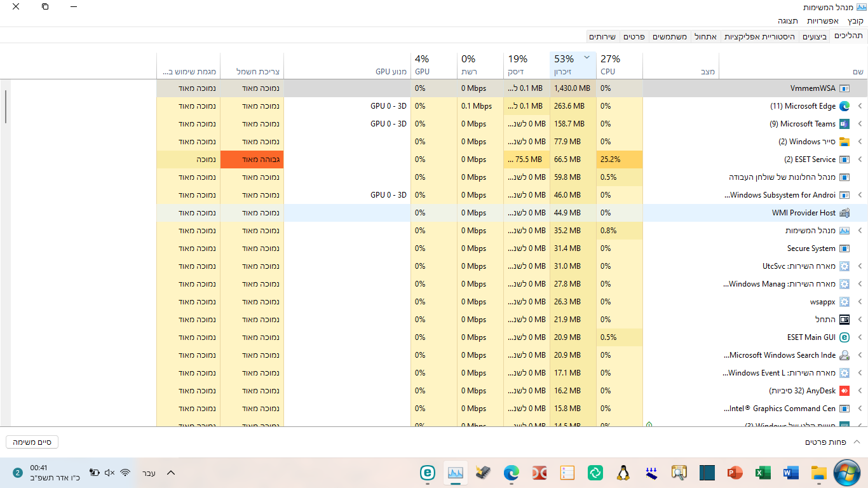The image size is (868, 488).
Task: Switch to the ביצועים tab
Action: click(815, 37)
